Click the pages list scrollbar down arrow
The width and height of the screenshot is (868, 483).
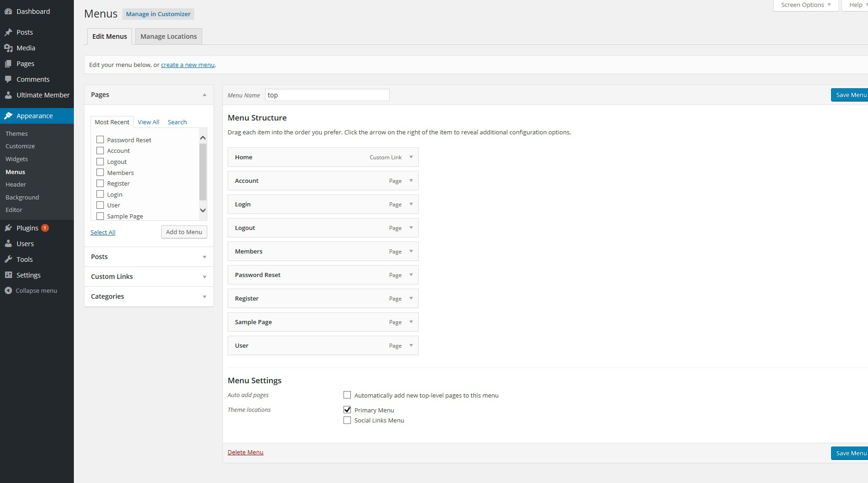[x=203, y=210]
